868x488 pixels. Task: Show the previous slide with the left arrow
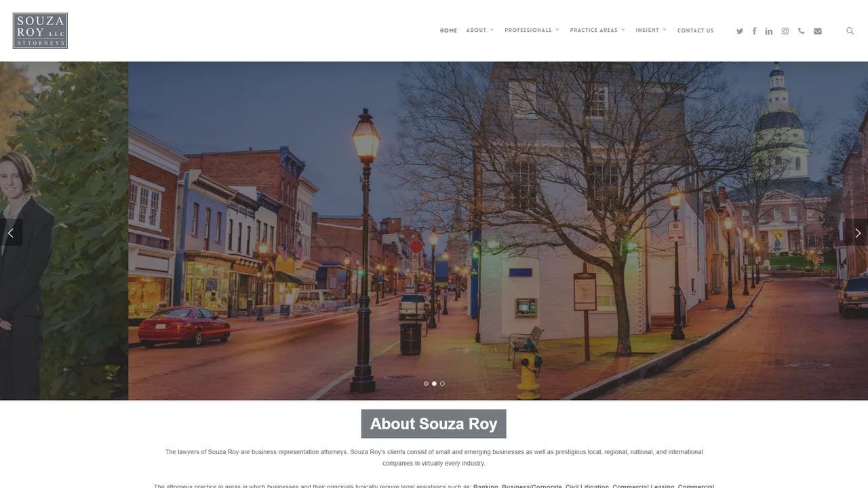[11, 232]
